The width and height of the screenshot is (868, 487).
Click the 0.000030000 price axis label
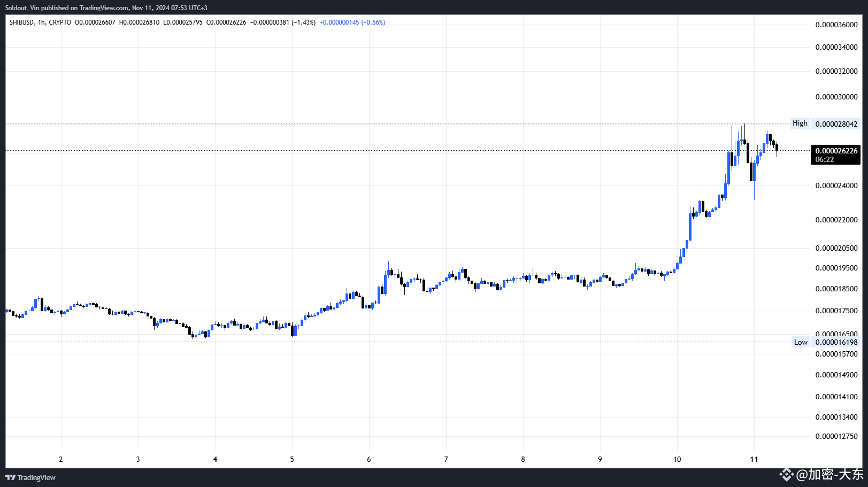pyautogui.click(x=836, y=97)
